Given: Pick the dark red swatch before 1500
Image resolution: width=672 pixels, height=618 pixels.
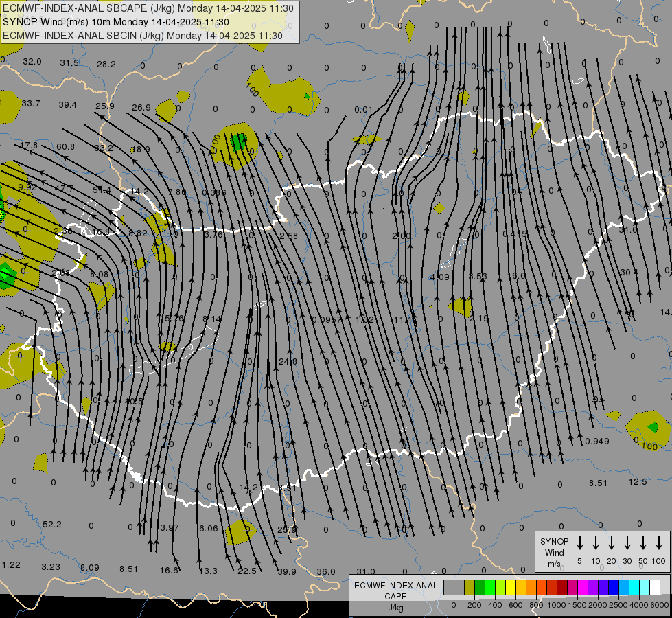Looking at the screenshot, I should (562, 588).
